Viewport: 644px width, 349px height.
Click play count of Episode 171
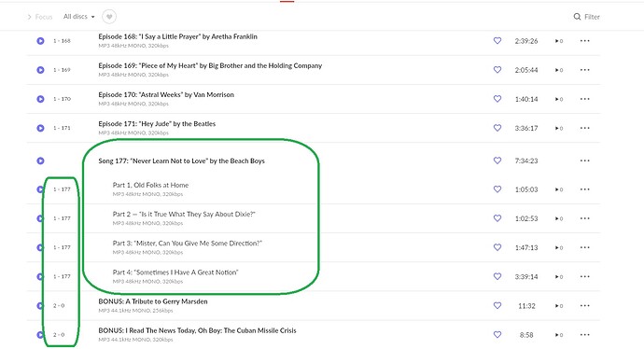click(x=559, y=129)
